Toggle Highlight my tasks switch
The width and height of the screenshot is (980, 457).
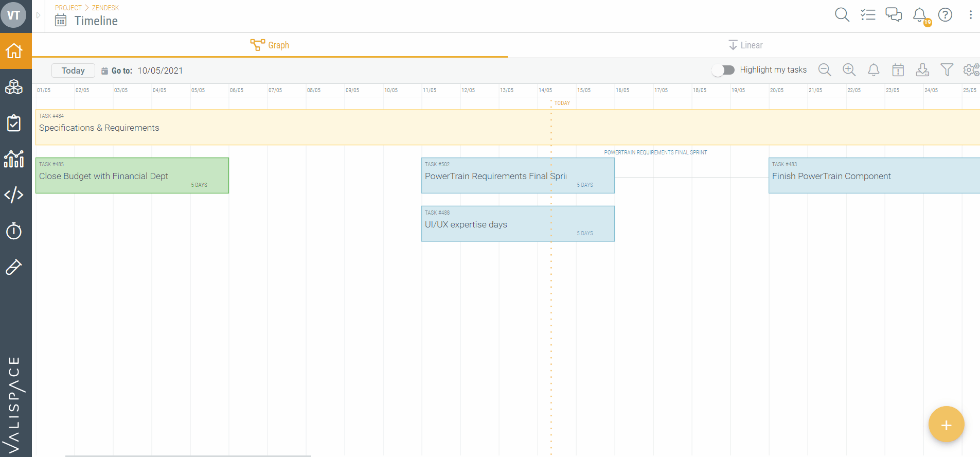point(723,70)
